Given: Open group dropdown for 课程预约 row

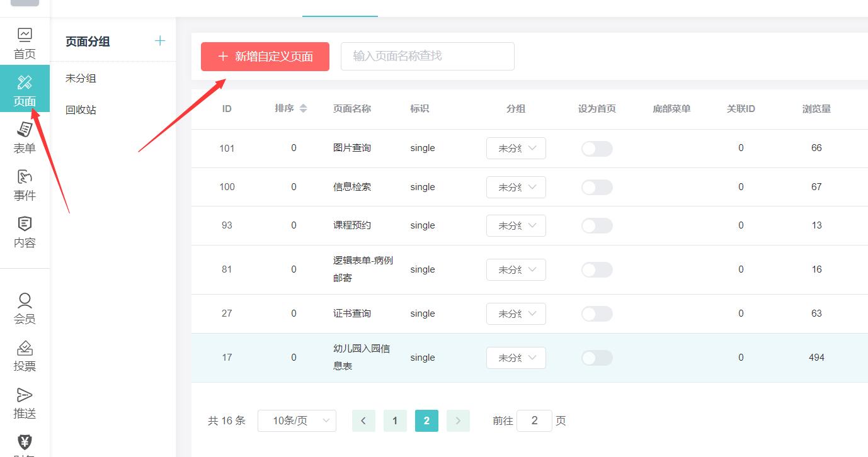Looking at the screenshot, I should tap(516, 225).
